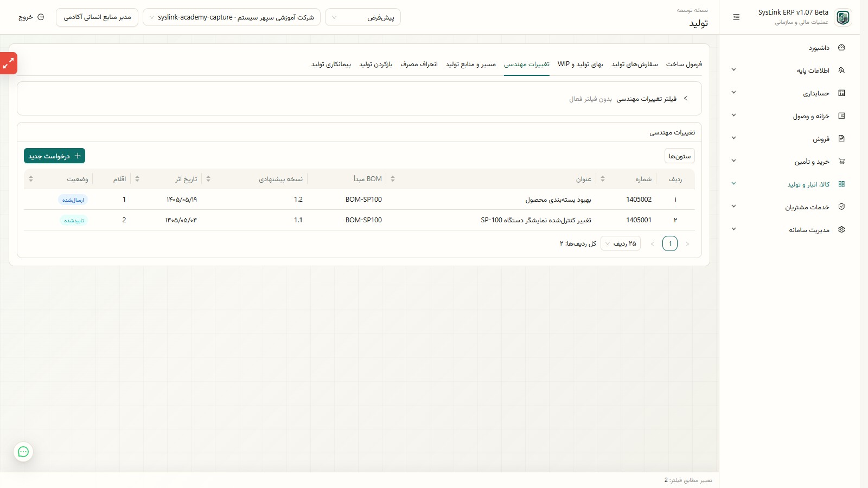Select page 1 in pagination
Viewport: 868px width, 488px height.
[x=670, y=244]
